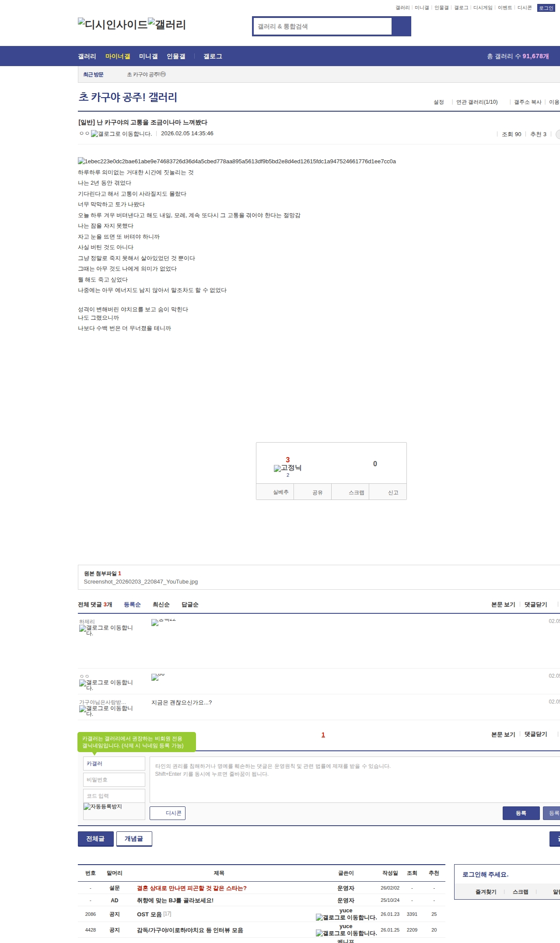Click 스크랩 in the login box
This screenshot has width=560, height=943.
tap(521, 892)
